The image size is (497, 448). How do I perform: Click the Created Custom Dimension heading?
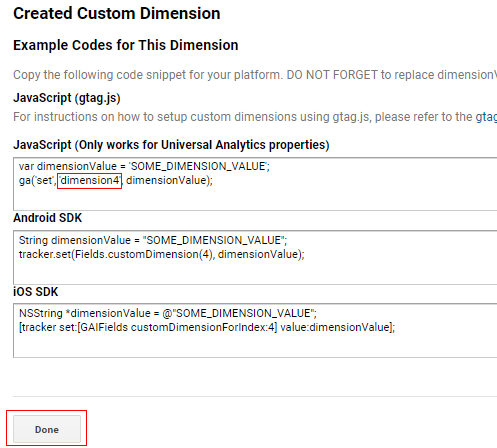tap(117, 14)
